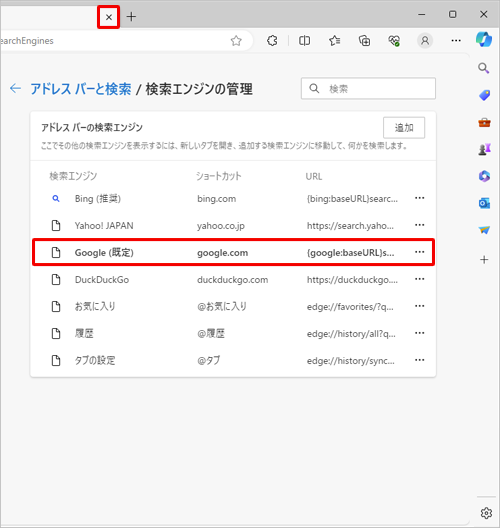Select the DuckDuckGo engine name
This screenshot has width=500, height=528.
pyautogui.click(x=102, y=280)
